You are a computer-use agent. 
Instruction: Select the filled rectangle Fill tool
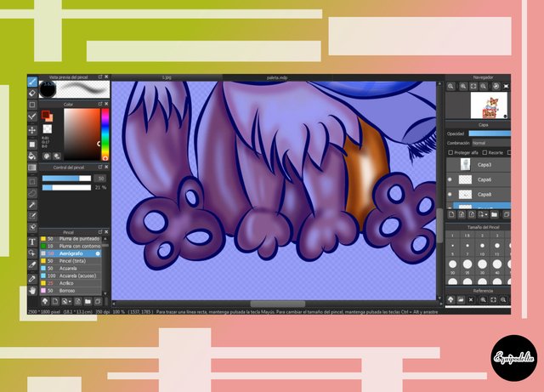coord(32,144)
